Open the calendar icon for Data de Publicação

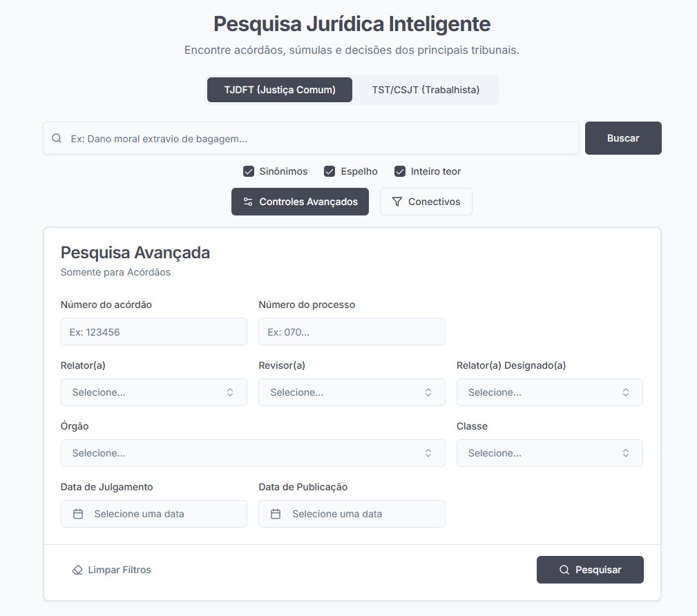pos(275,514)
